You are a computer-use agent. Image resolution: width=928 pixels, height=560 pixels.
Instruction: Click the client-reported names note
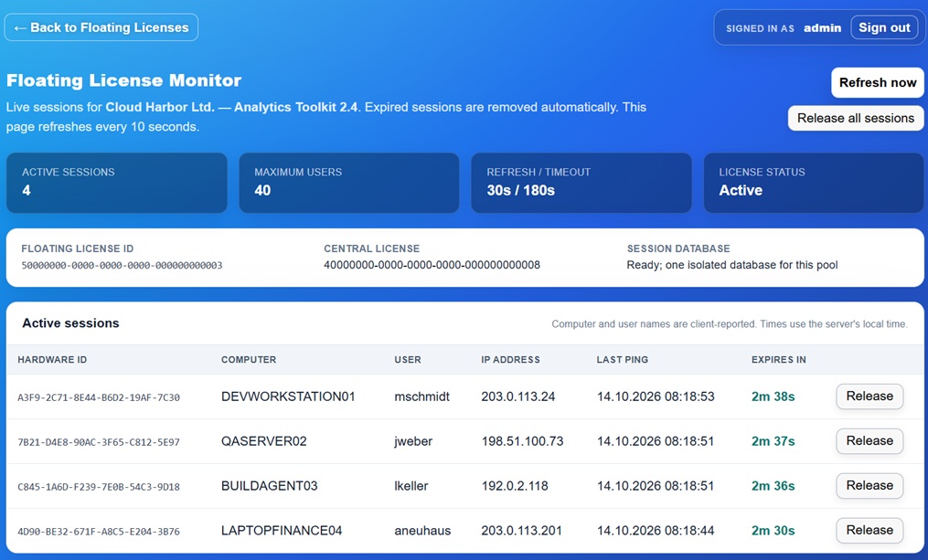coord(730,324)
